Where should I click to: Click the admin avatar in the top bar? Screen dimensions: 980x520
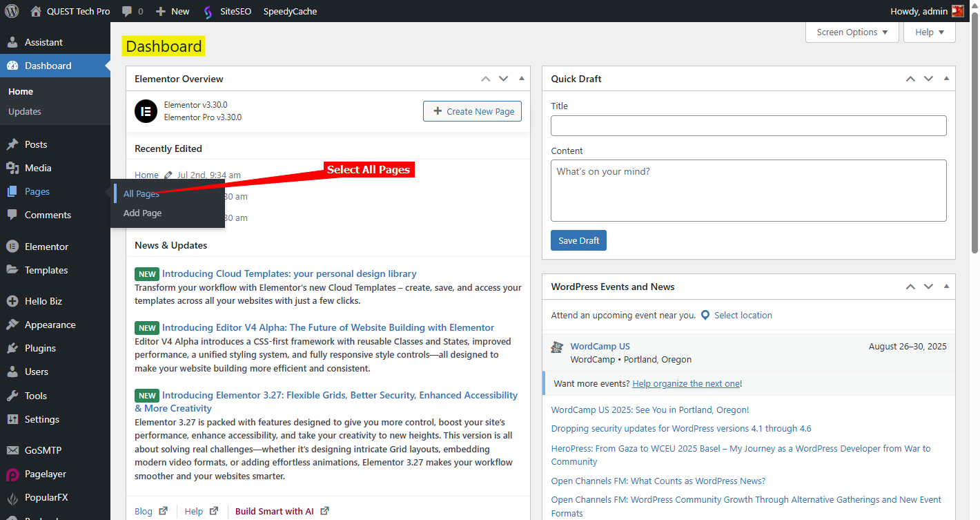point(958,11)
